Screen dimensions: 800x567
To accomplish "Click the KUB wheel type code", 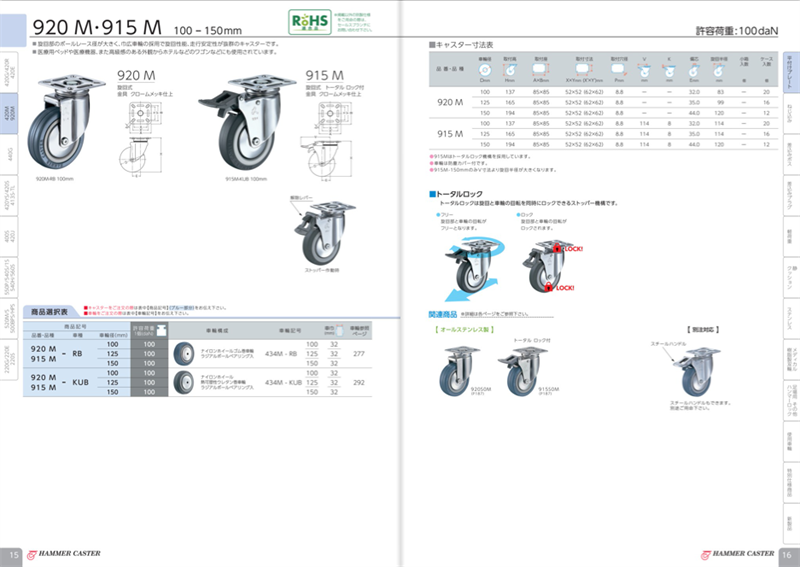I will click(80, 382).
